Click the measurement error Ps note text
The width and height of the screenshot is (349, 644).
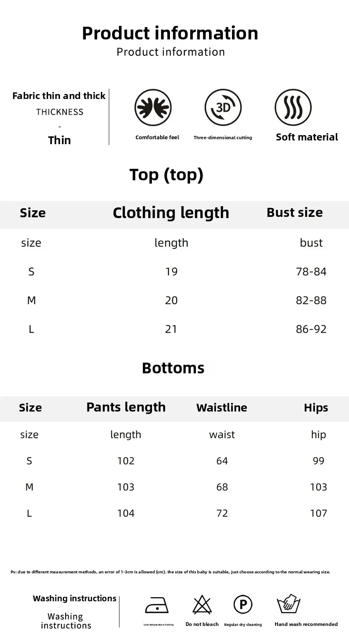click(170, 572)
